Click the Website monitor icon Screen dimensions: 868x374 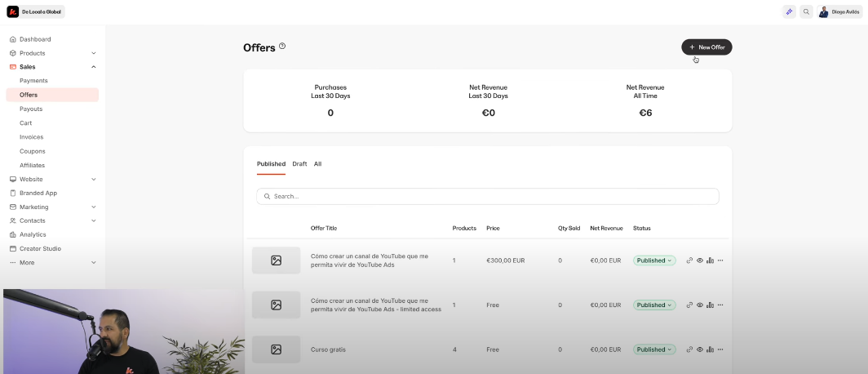point(13,180)
